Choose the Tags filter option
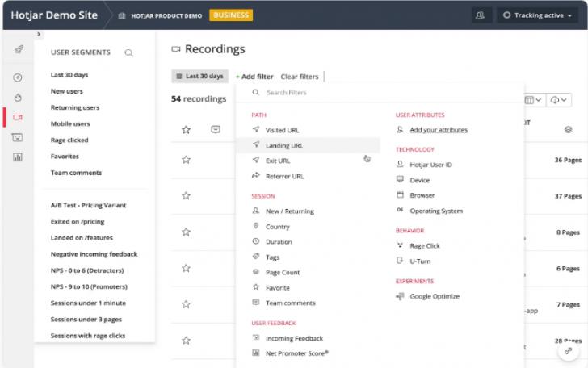This screenshot has height=368, width=588. tap(272, 257)
